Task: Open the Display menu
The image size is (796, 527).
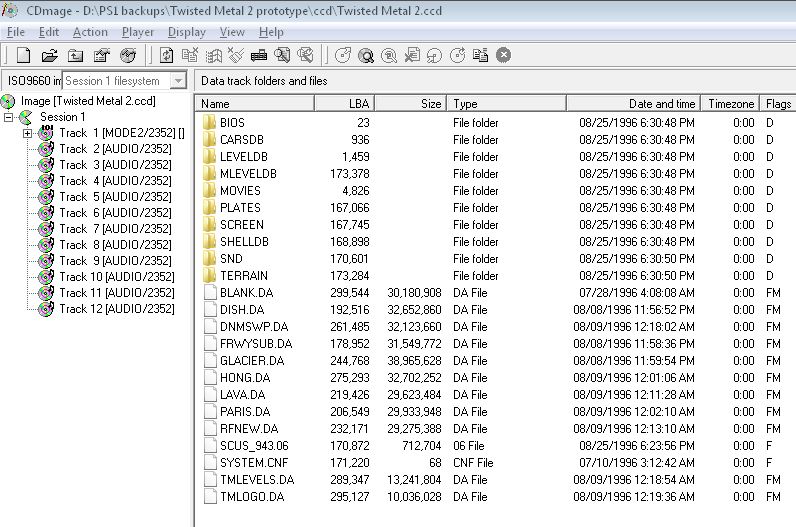Action: click(187, 32)
